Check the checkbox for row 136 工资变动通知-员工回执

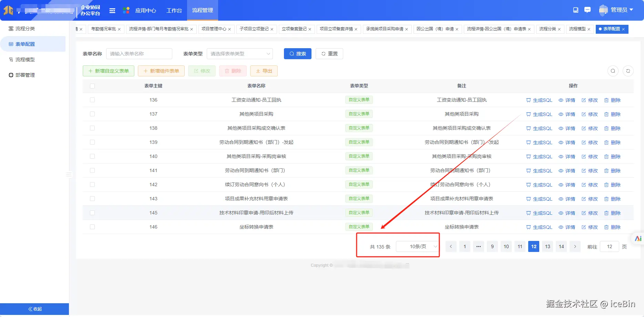92,100
